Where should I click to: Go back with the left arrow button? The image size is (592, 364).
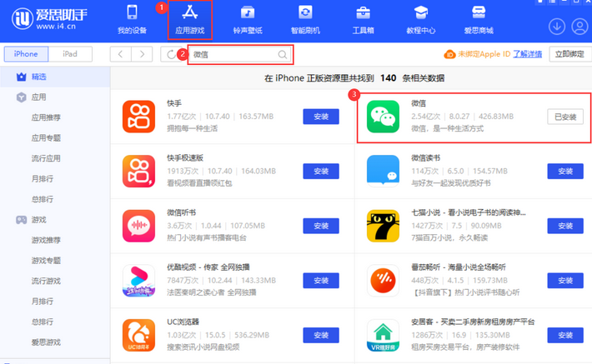click(x=120, y=54)
